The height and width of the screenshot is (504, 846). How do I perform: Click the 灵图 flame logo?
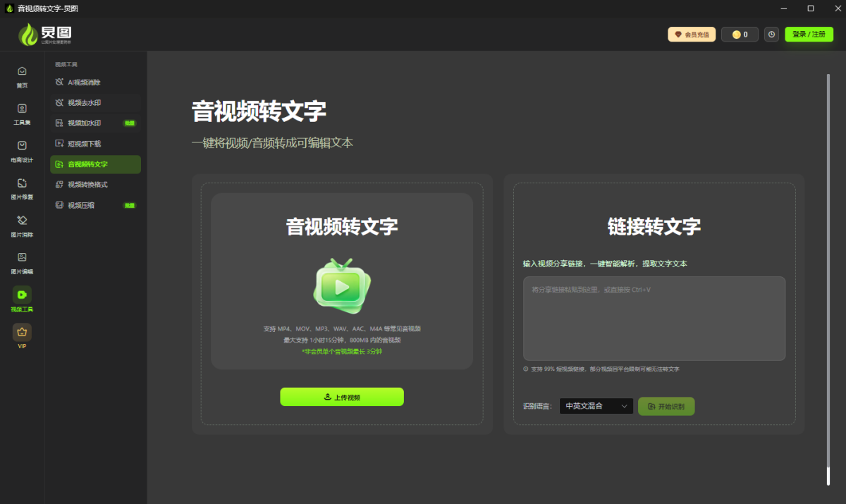pos(45,35)
